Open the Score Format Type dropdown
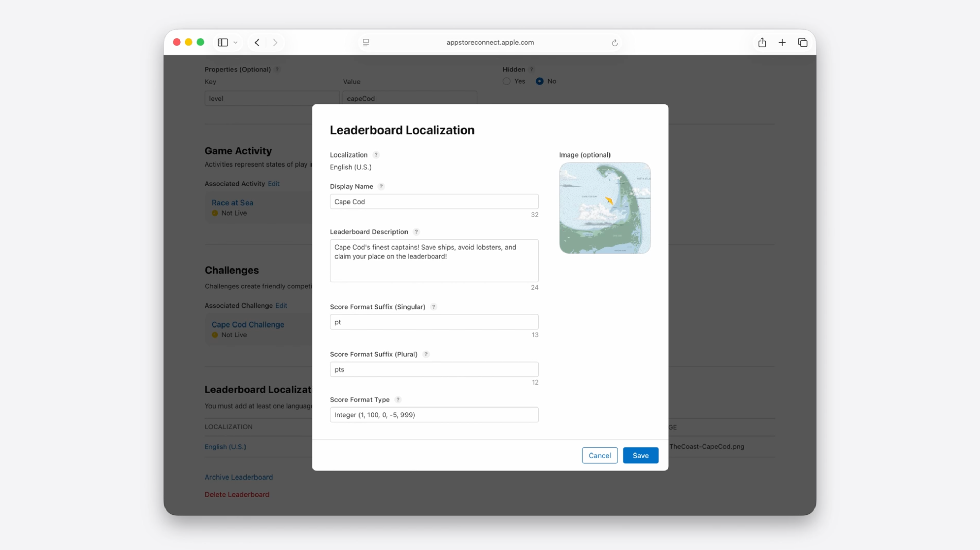The height and width of the screenshot is (550, 980). pos(434,415)
